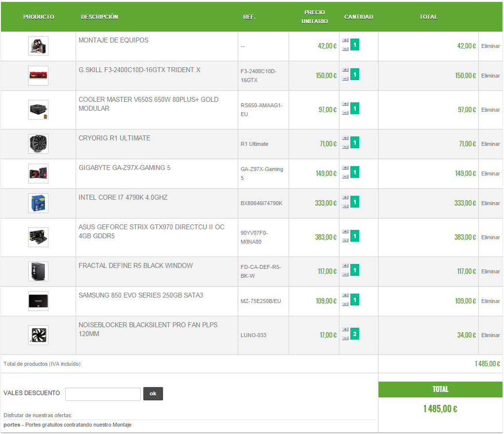504x434 pixels.
Task: Click the LUNO-033 reference text
Action: click(x=253, y=335)
